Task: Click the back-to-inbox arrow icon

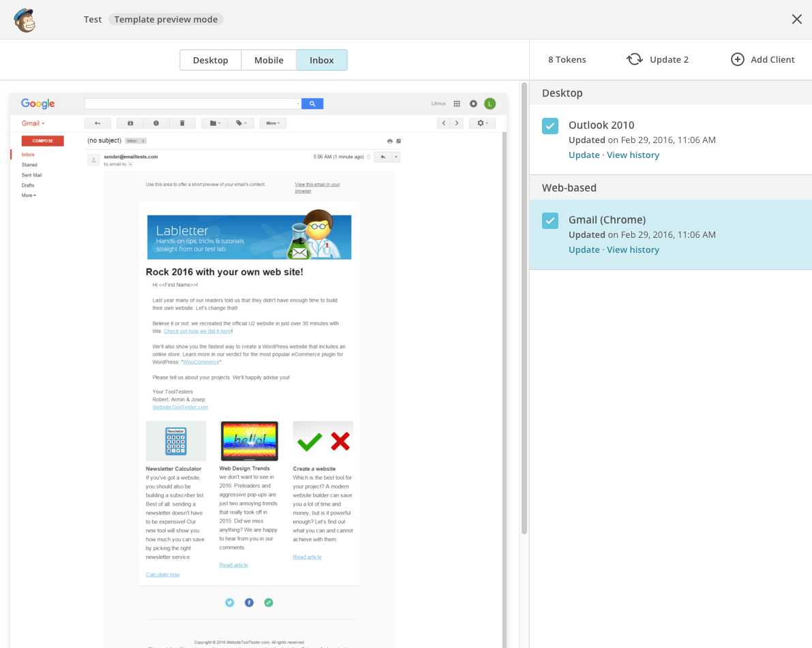Action: click(97, 123)
